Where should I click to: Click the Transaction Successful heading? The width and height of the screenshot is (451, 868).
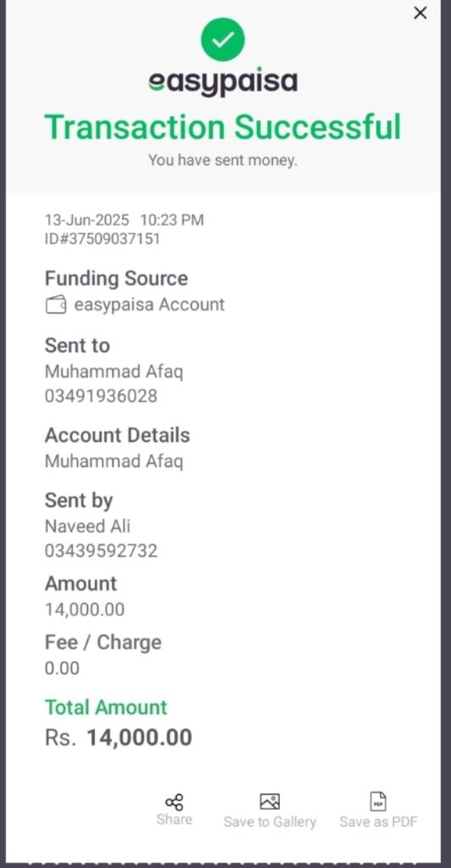click(x=222, y=127)
